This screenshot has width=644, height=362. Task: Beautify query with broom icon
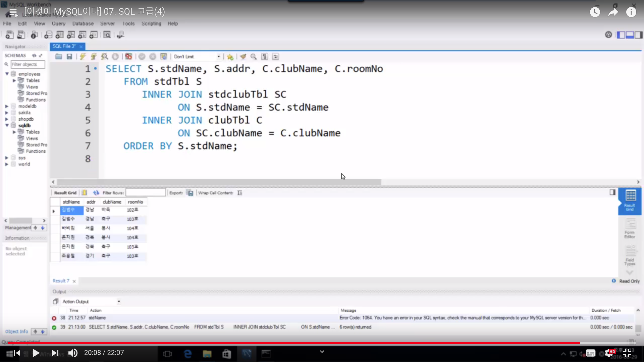pyautogui.click(x=243, y=57)
